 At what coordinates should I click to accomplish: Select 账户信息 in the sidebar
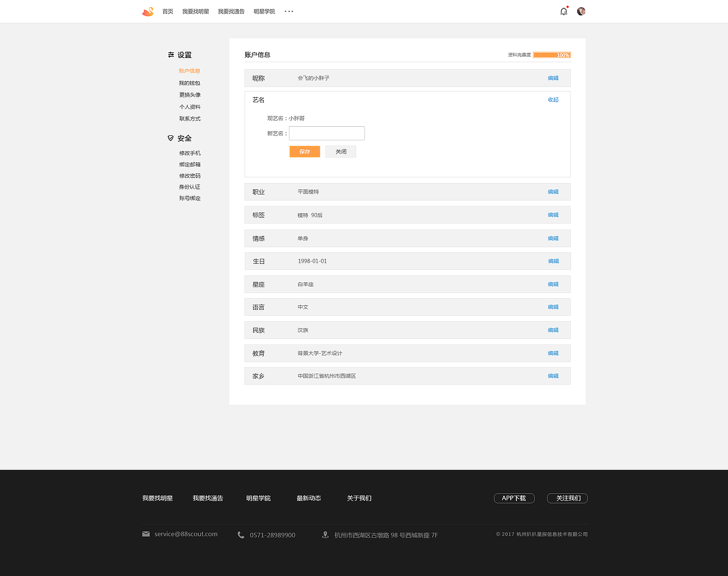(189, 71)
